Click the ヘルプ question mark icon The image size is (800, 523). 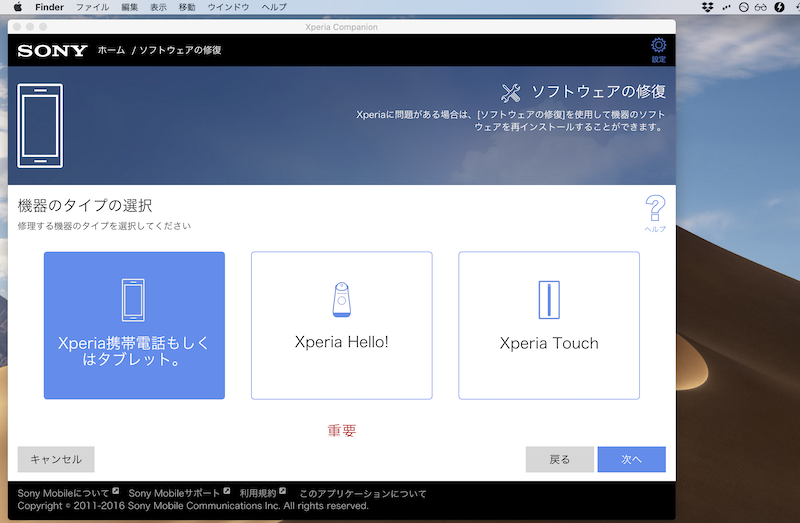tap(655, 210)
